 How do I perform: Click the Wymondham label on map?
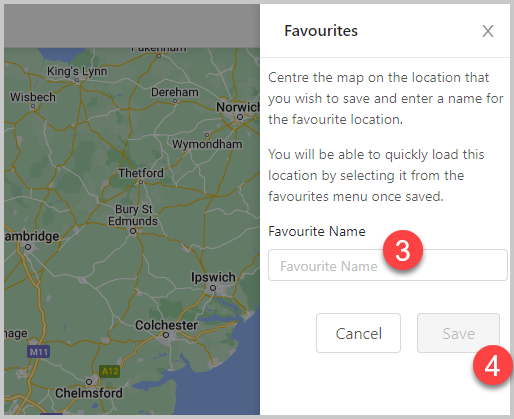coord(207,144)
